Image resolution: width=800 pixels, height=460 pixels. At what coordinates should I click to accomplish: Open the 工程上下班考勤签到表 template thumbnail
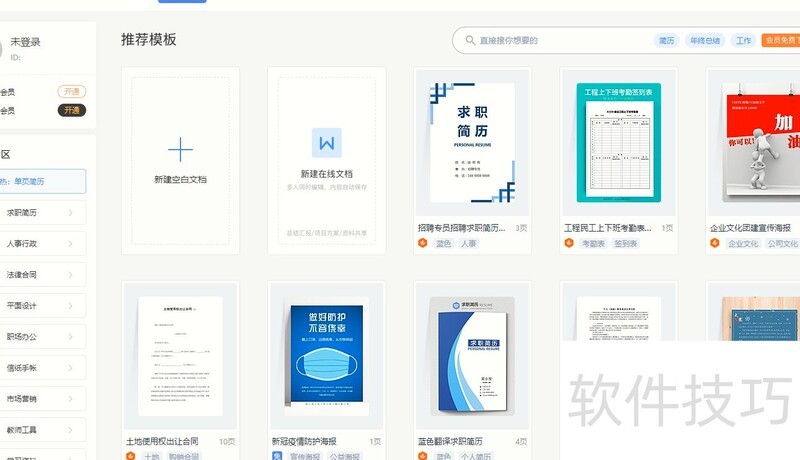pos(618,143)
